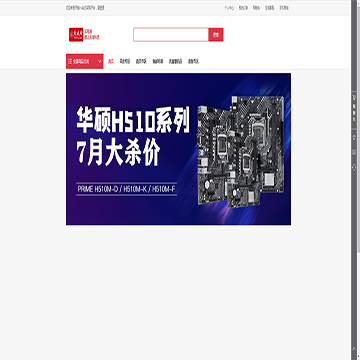Screen dimensions: 360x360
Task: Click inside the red-bordered search field
Action: [x=171, y=35]
